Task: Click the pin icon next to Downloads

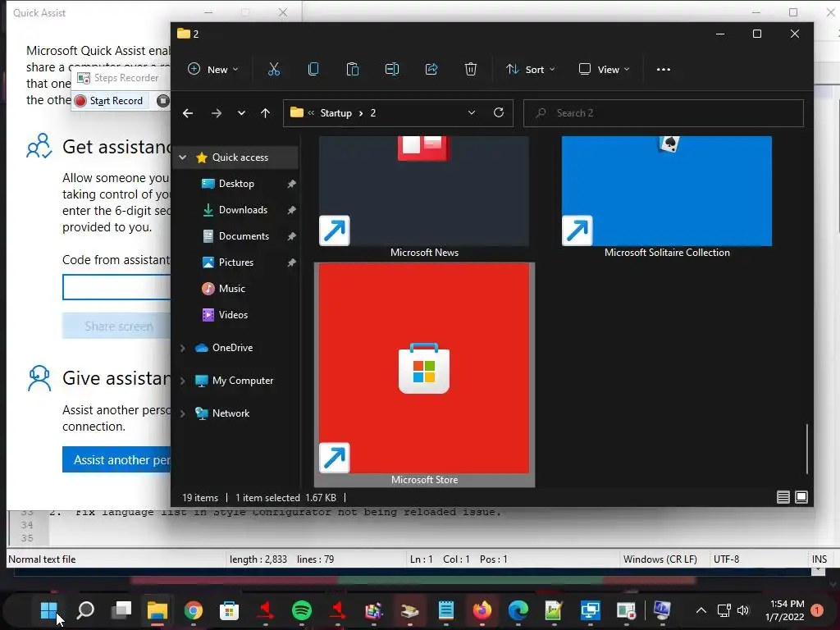Action: 291,210
